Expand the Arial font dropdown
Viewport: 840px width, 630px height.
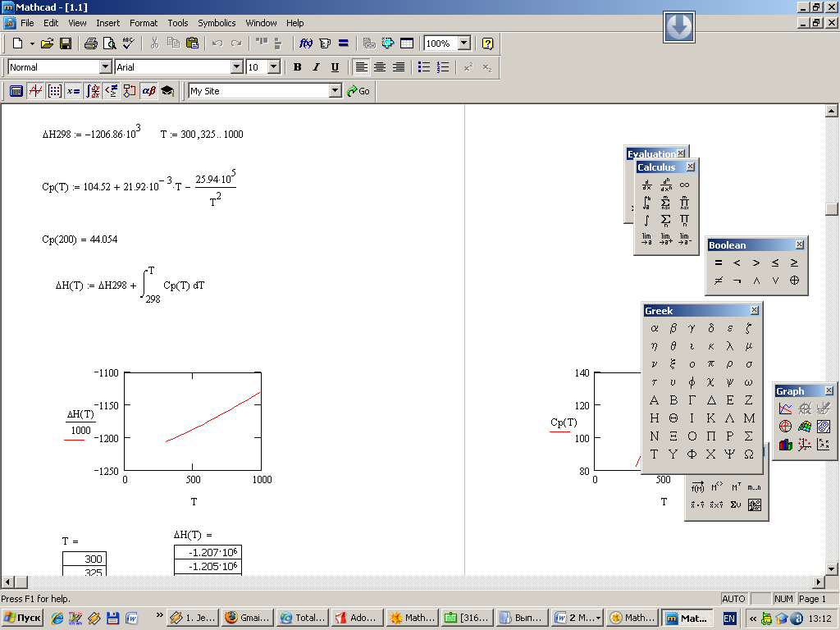[237, 67]
